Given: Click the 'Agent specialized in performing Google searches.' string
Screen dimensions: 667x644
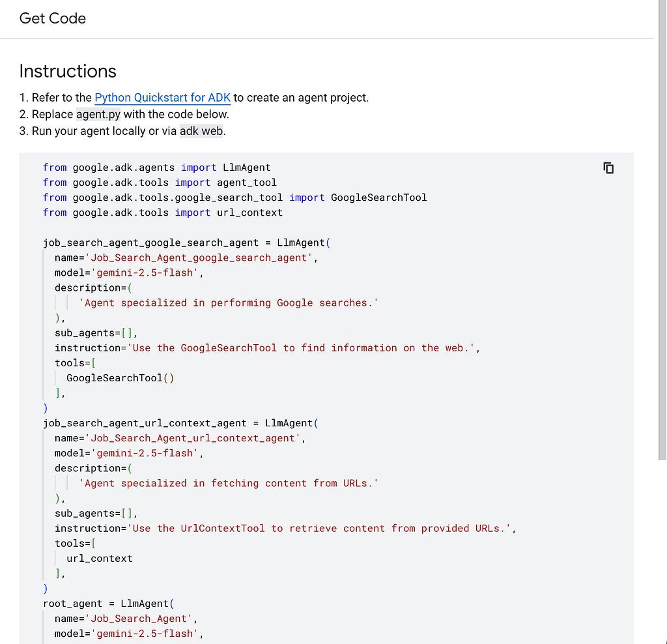Looking at the screenshot, I should [x=229, y=302].
